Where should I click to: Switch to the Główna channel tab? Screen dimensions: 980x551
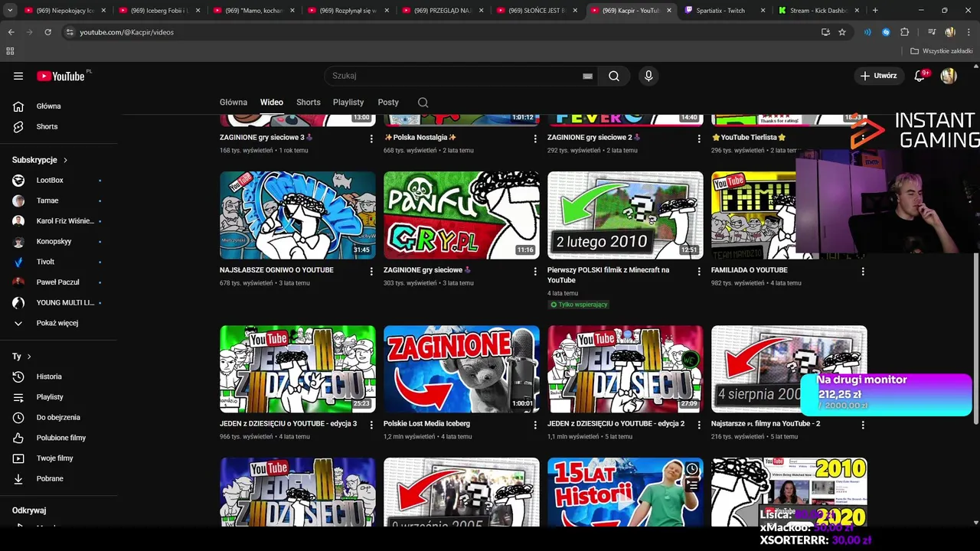(x=234, y=102)
